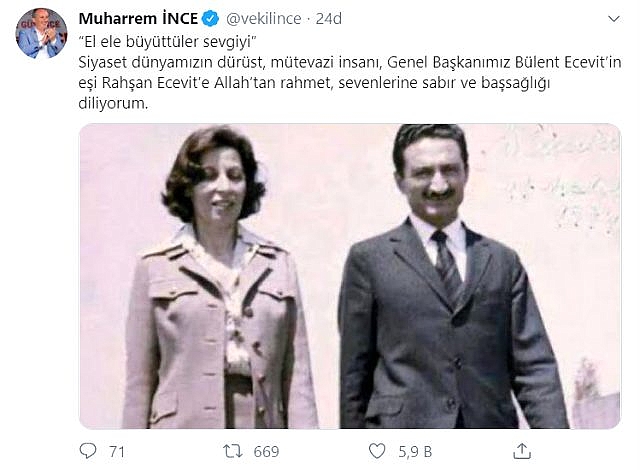Screen dimensions: 640x470
Task: Click the woman in light jacket in photo
Action: click(x=218, y=277)
